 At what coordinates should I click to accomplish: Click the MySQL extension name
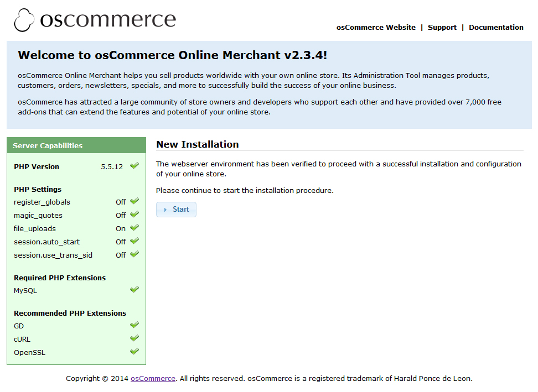tap(25, 291)
